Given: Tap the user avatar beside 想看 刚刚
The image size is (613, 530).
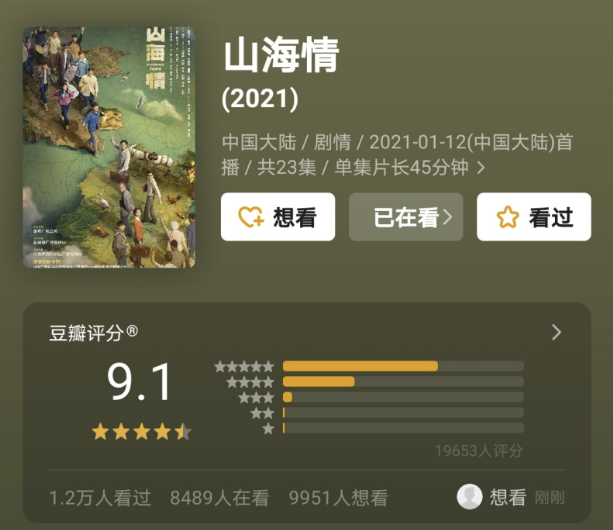Looking at the screenshot, I should (469, 497).
